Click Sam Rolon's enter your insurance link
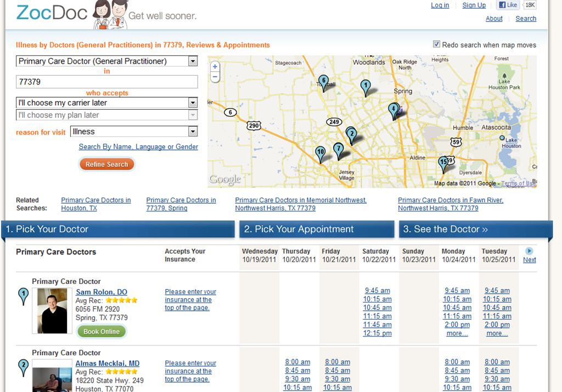 (x=190, y=300)
